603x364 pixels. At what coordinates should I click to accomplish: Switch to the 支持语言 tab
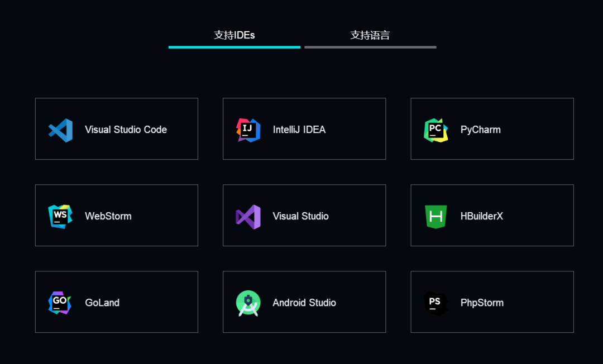(x=370, y=35)
